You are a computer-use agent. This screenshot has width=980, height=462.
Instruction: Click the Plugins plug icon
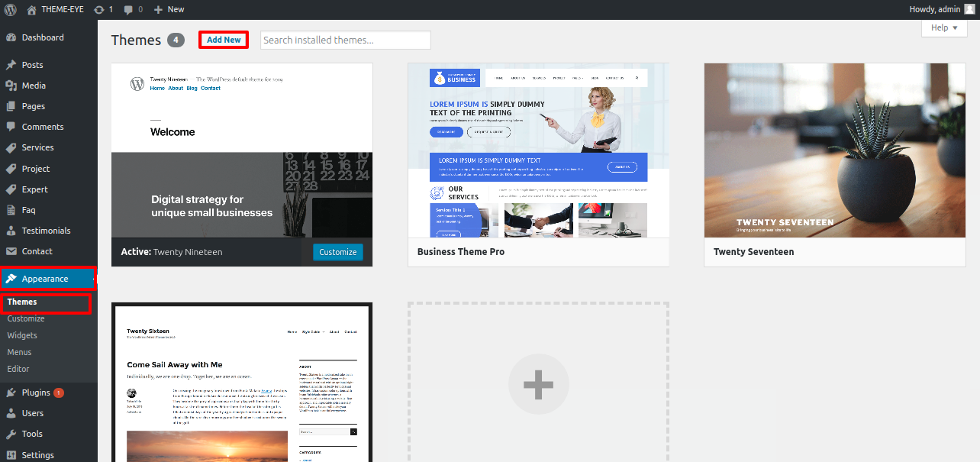[11, 393]
